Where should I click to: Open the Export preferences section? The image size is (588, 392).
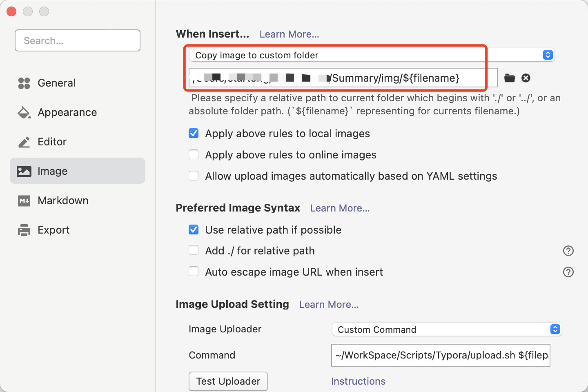point(78,230)
